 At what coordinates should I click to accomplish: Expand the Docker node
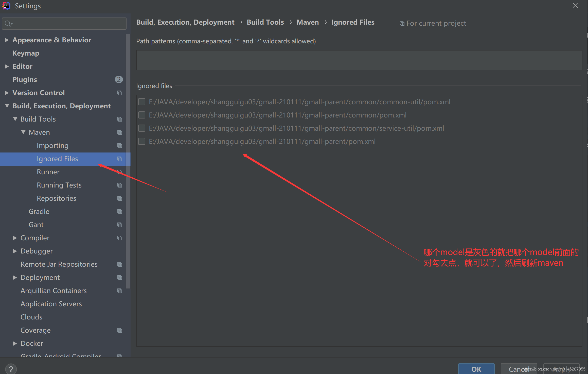[x=15, y=343]
